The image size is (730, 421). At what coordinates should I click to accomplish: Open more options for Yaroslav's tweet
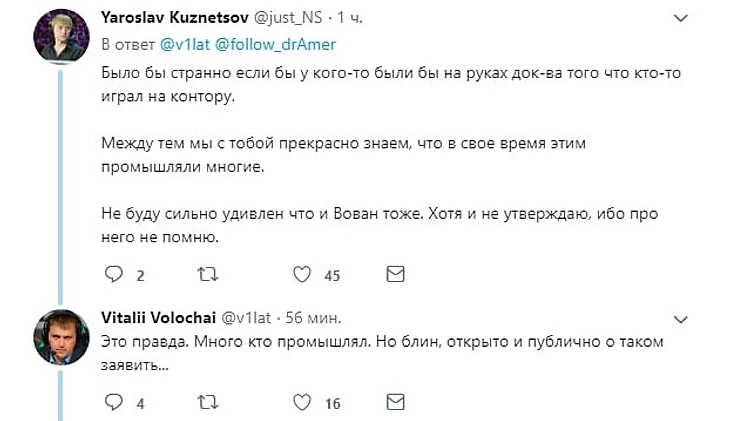(681, 19)
